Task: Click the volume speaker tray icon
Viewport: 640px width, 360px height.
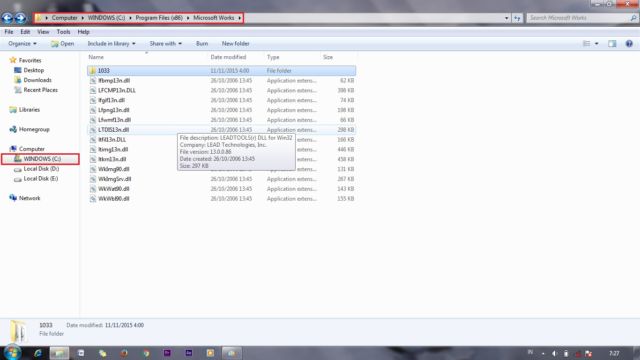Action: click(554, 353)
